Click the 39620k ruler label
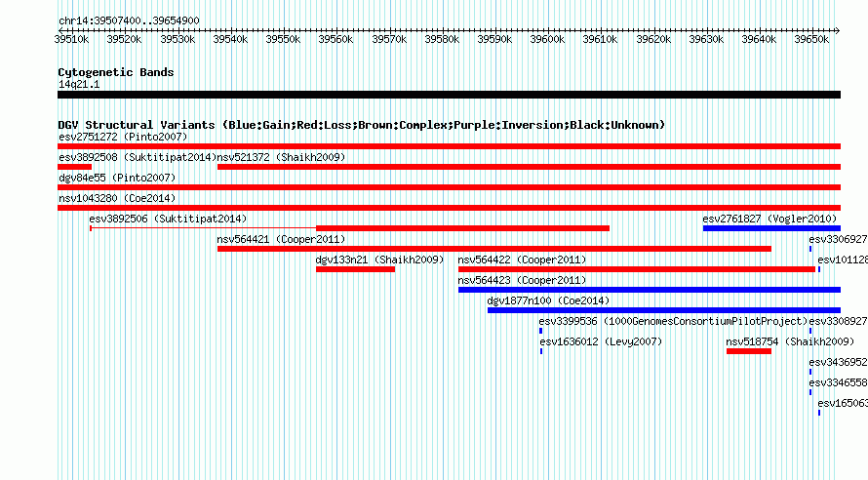The height and width of the screenshot is (480, 868). [653, 39]
